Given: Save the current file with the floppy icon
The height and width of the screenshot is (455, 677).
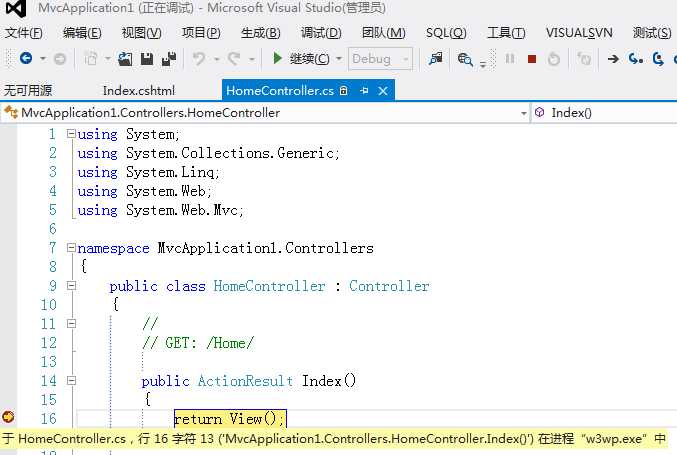Looking at the screenshot, I should coord(147,59).
